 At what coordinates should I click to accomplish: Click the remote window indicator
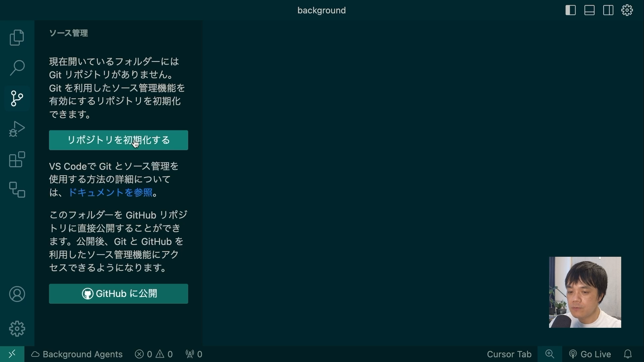coord(12,354)
